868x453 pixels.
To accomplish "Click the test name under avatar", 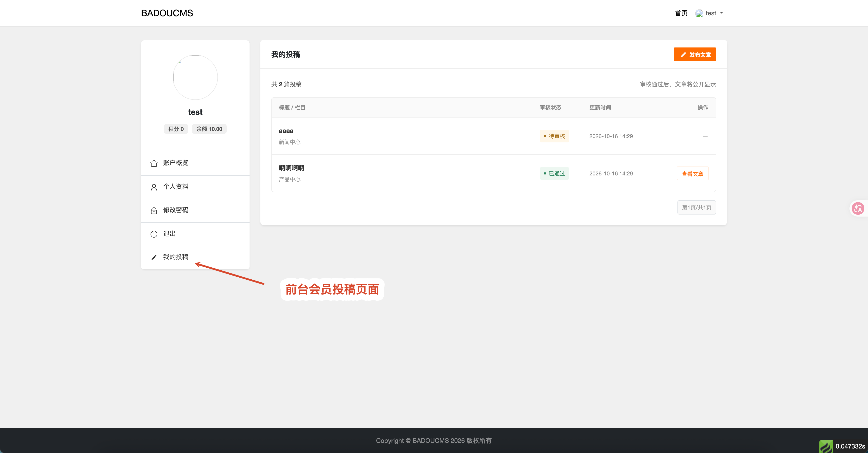I will pyautogui.click(x=195, y=112).
